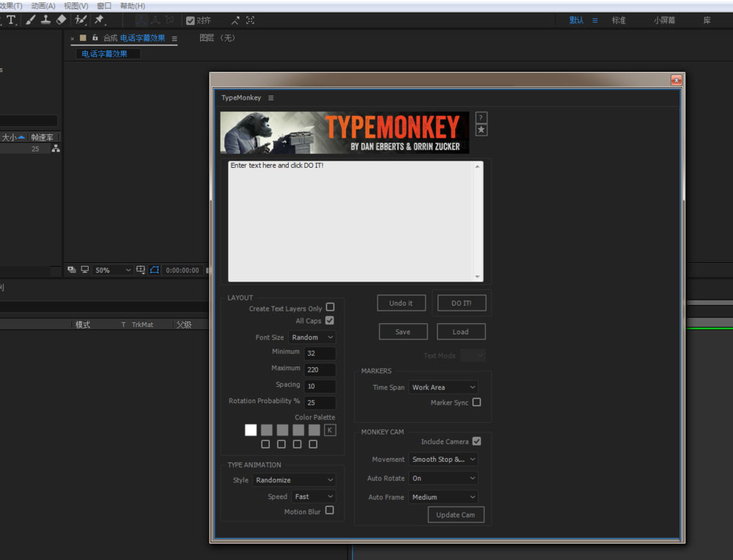Select the Brush tool
Screen dimensions: 733x560
tap(30, 21)
